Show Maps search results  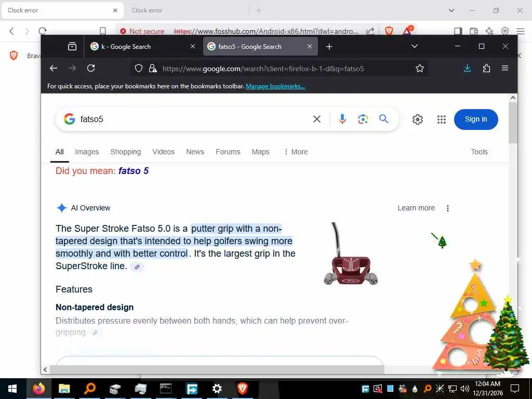coord(261,152)
